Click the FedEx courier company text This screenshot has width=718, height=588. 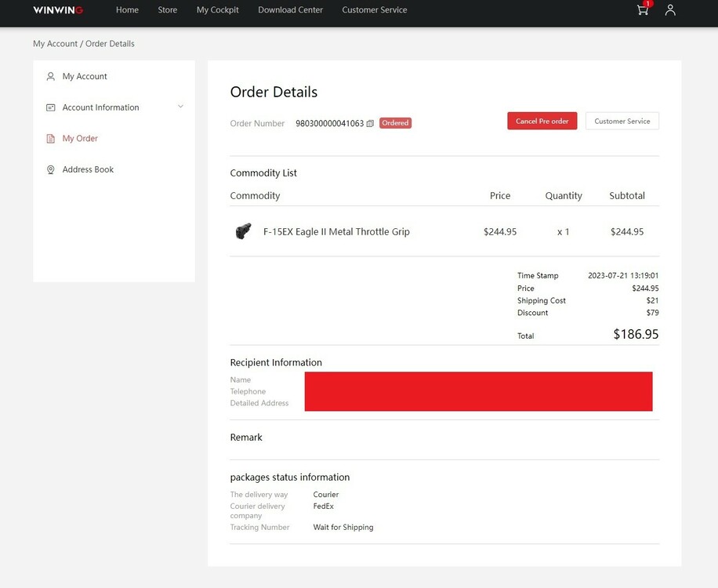323,506
